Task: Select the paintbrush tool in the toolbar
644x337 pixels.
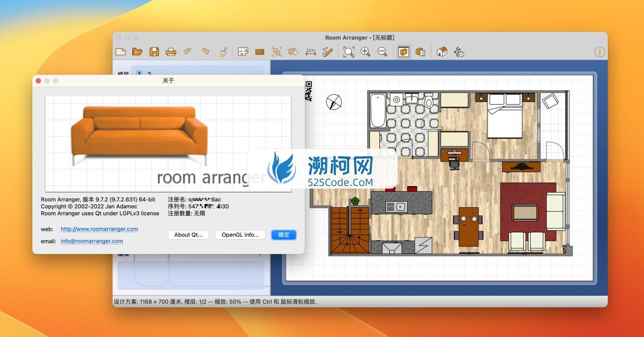Action: click(222, 52)
